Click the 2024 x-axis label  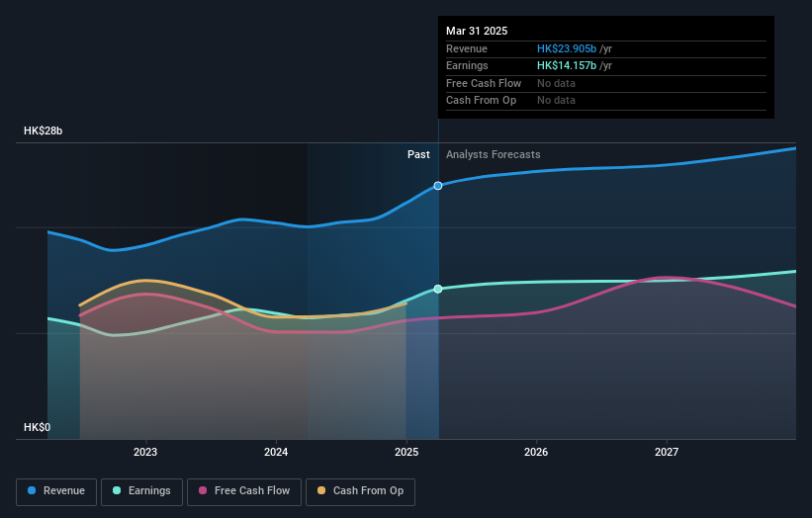(276, 453)
